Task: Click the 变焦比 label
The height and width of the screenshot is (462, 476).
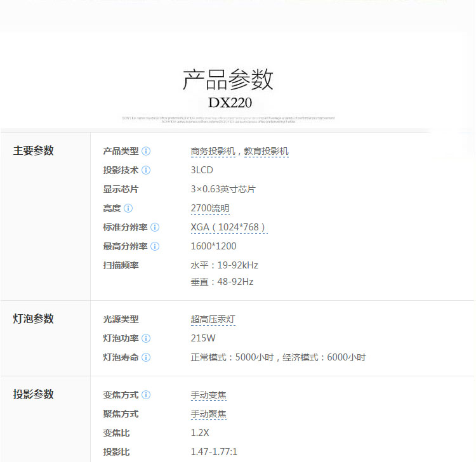Action: [116, 433]
